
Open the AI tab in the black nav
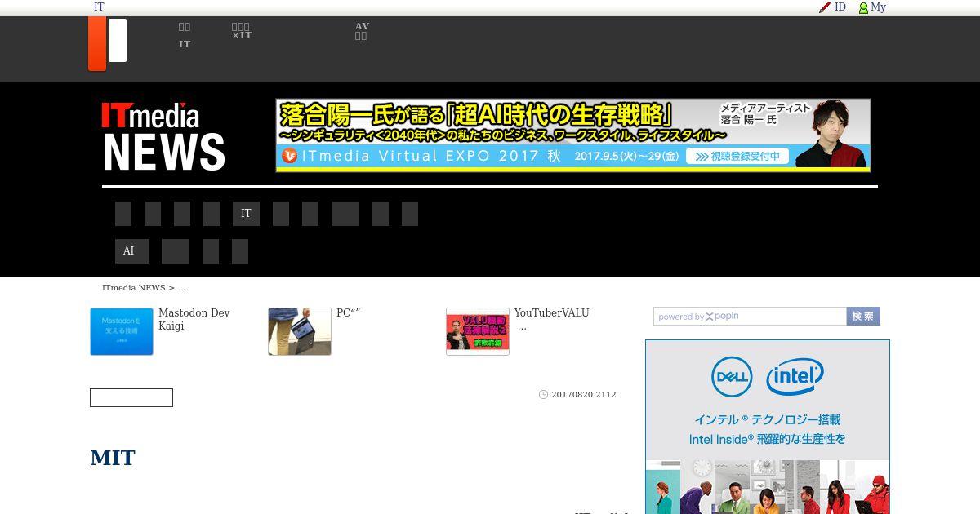click(131, 251)
